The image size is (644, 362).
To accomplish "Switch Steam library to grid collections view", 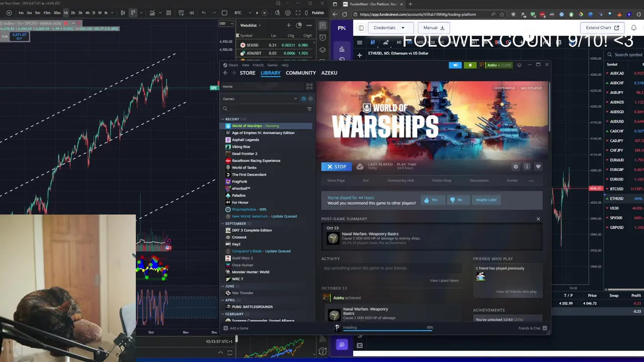I will 309,86.
